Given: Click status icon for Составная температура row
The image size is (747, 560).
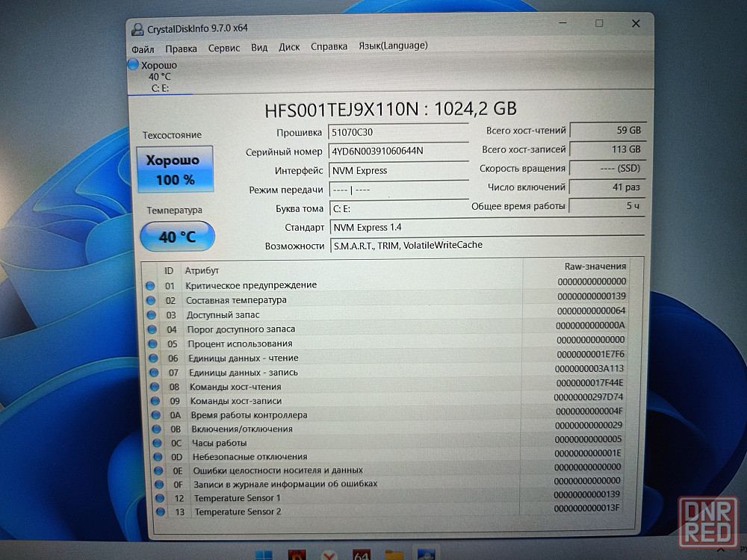Looking at the screenshot, I should (151, 300).
